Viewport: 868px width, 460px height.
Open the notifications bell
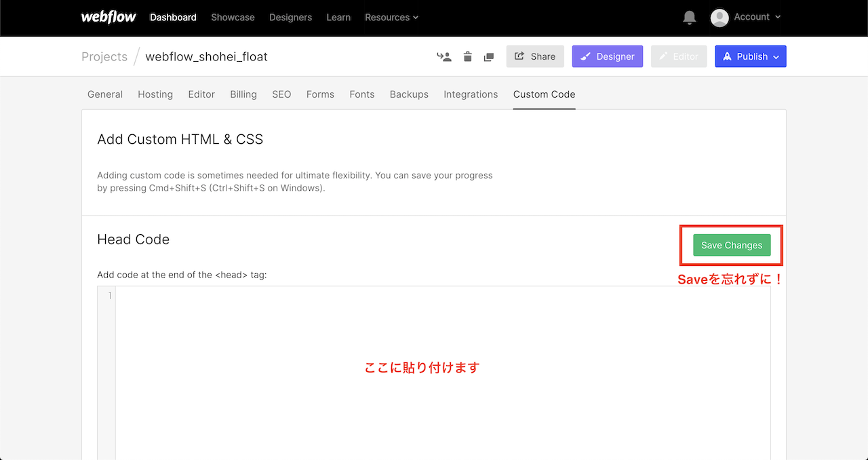690,18
